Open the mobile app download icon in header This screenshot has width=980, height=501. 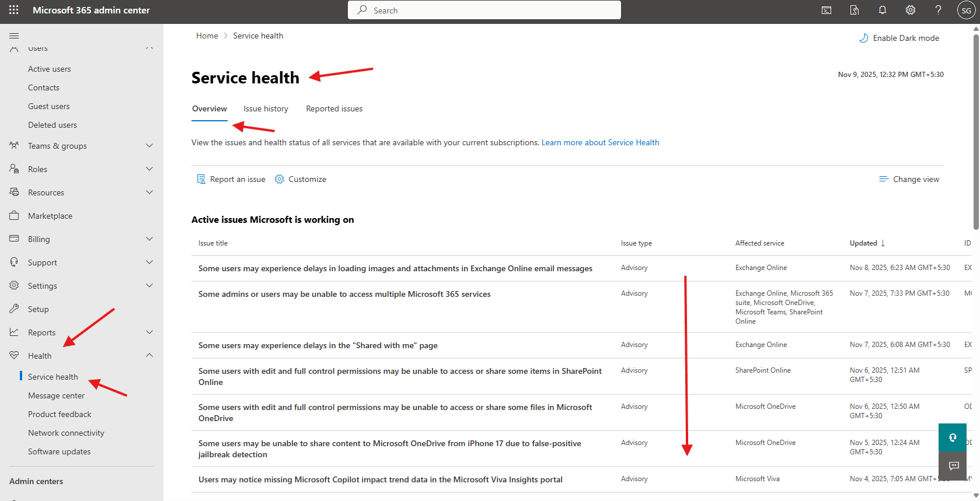click(855, 10)
